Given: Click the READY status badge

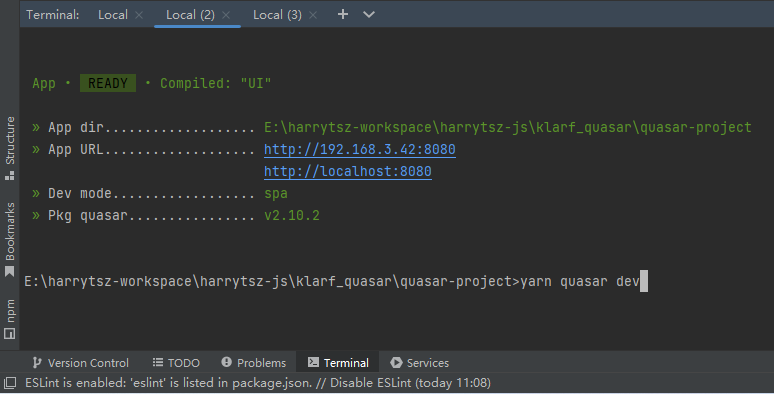Looking at the screenshot, I should 108,83.
